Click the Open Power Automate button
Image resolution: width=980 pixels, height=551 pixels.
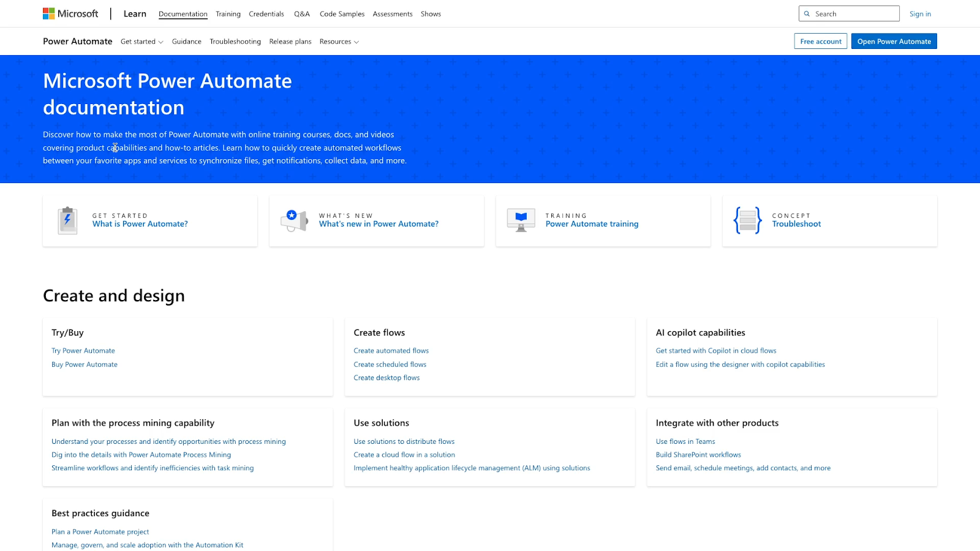894,41
